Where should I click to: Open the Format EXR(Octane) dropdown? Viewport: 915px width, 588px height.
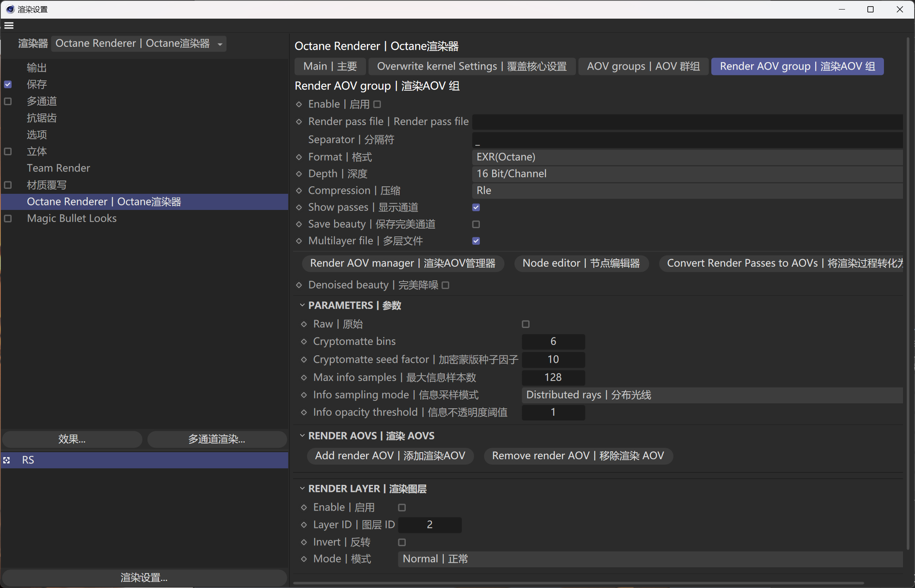686,157
